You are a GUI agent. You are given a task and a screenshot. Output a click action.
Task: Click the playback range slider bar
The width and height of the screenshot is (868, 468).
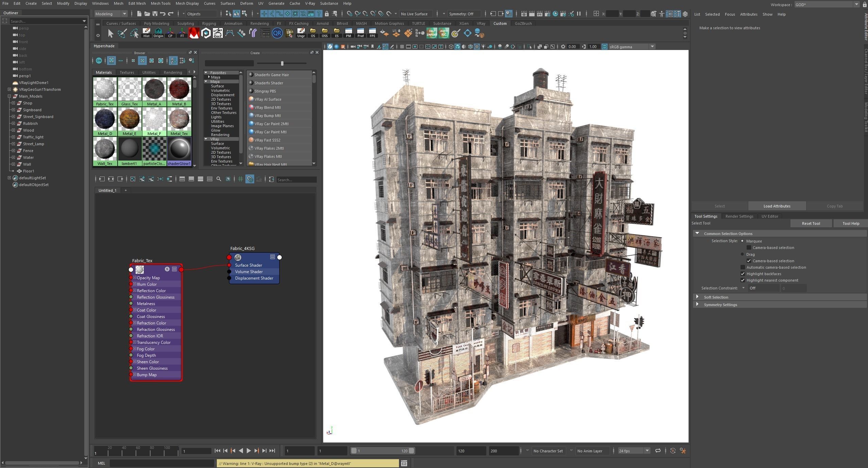coord(382,451)
